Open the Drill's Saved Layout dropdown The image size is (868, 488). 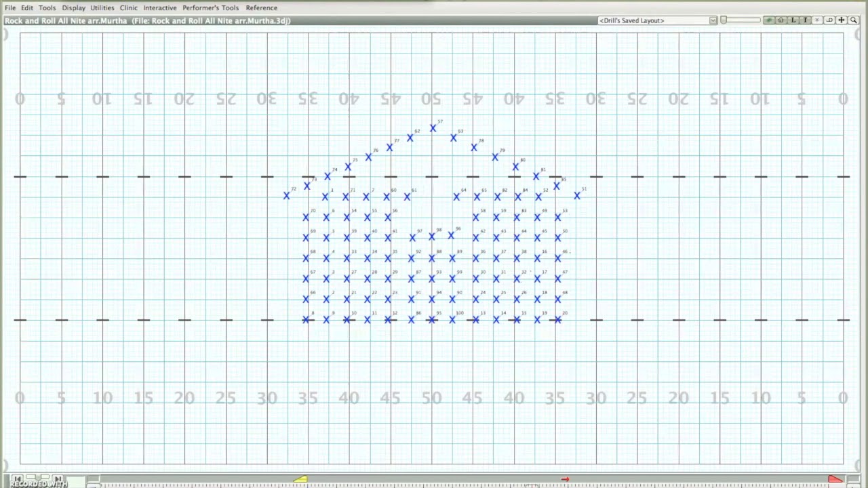pyautogui.click(x=657, y=20)
